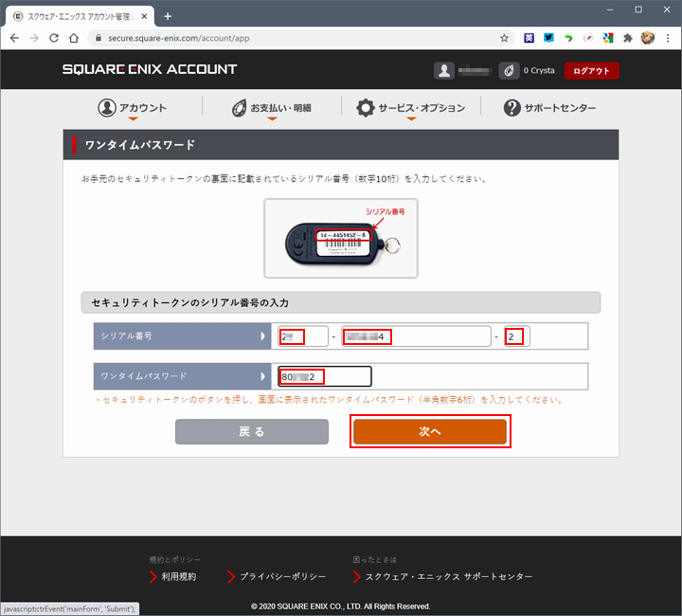Viewport: 682px width, 616px height.
Task: Click the first serial number field
Action: pos(303,336)
